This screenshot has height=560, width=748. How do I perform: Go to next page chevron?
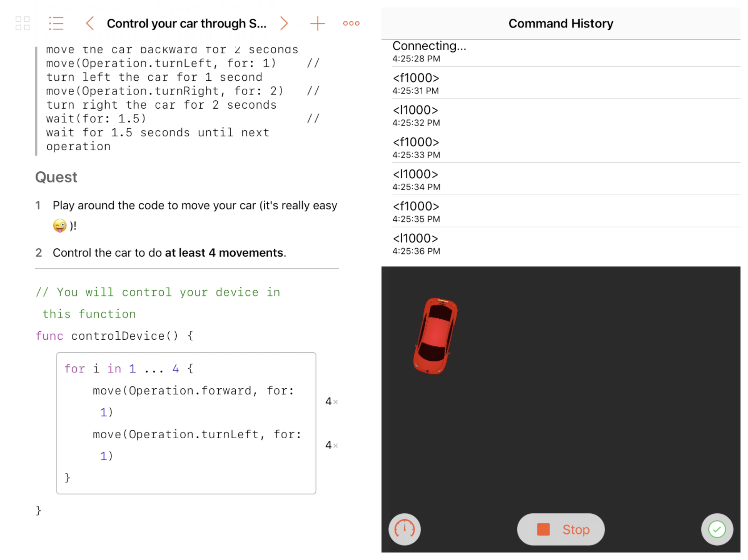(x=284, y=23)
